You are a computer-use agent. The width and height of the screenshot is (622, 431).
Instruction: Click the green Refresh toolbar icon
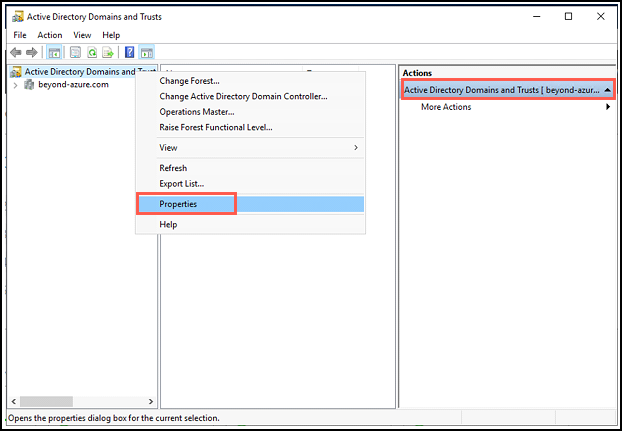pyautogui.click(x=92, y=52)
